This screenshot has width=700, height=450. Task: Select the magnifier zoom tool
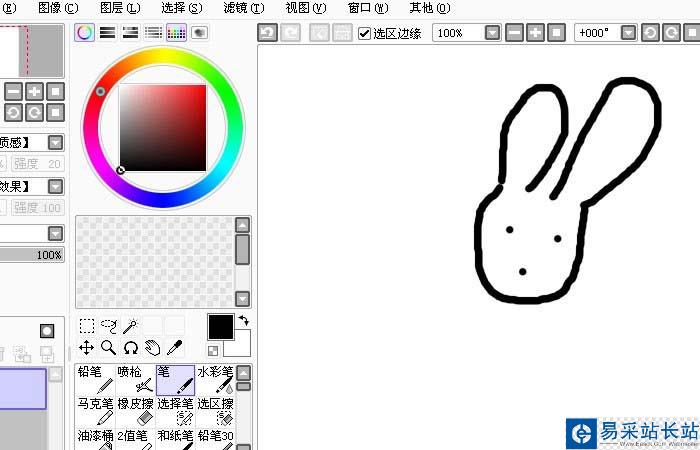108,347
